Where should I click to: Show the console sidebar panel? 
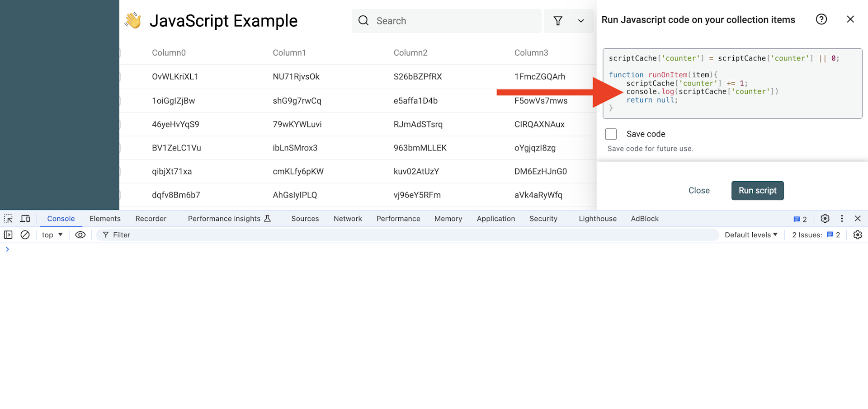click(x=8, y=235)
